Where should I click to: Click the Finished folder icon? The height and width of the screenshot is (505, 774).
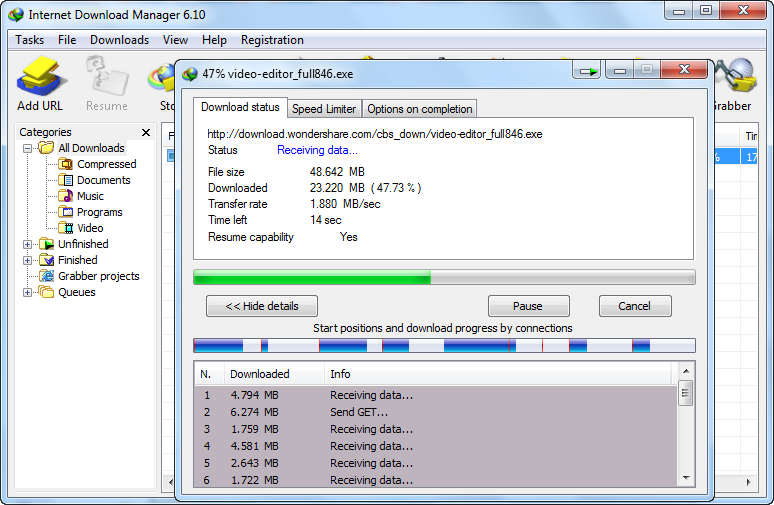point(46,260)
